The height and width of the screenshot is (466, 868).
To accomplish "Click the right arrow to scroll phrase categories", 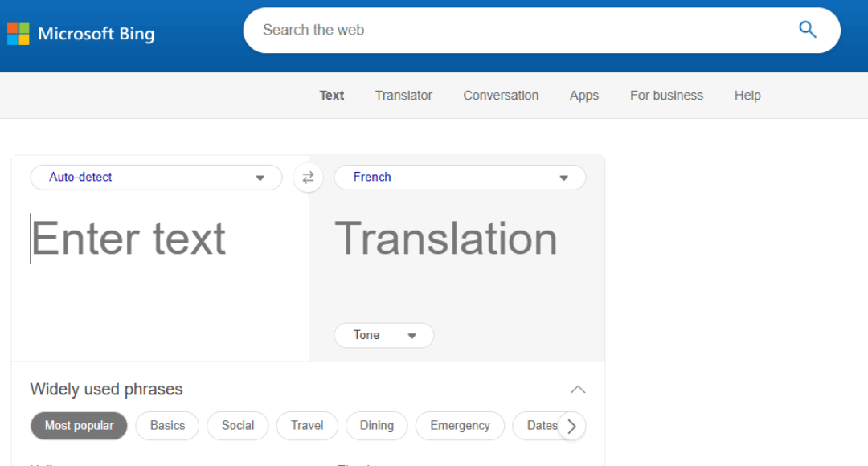I will pos(571,426).
